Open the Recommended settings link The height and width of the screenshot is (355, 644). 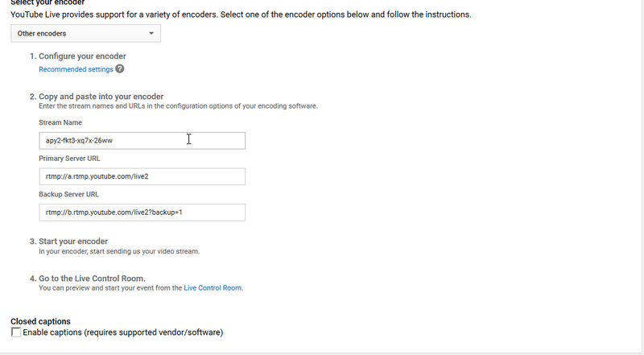(x=76, y=69)
